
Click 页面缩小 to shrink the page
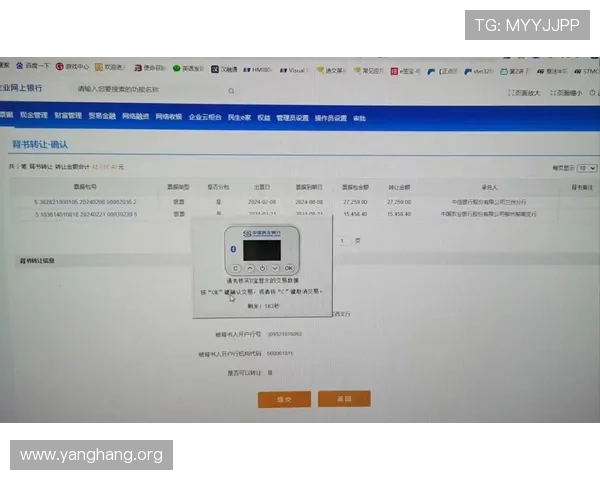tap(566, 93)
